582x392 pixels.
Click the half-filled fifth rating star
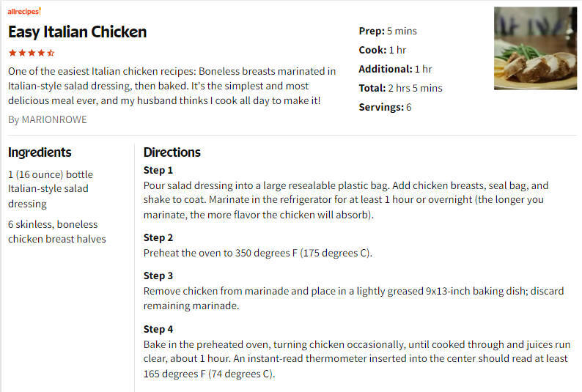[x=51, y=53]
